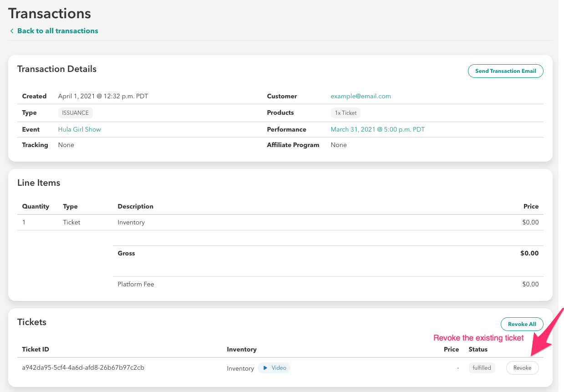
Task: Open the 'Back to all transactions' link
Action: click(57, 31)
